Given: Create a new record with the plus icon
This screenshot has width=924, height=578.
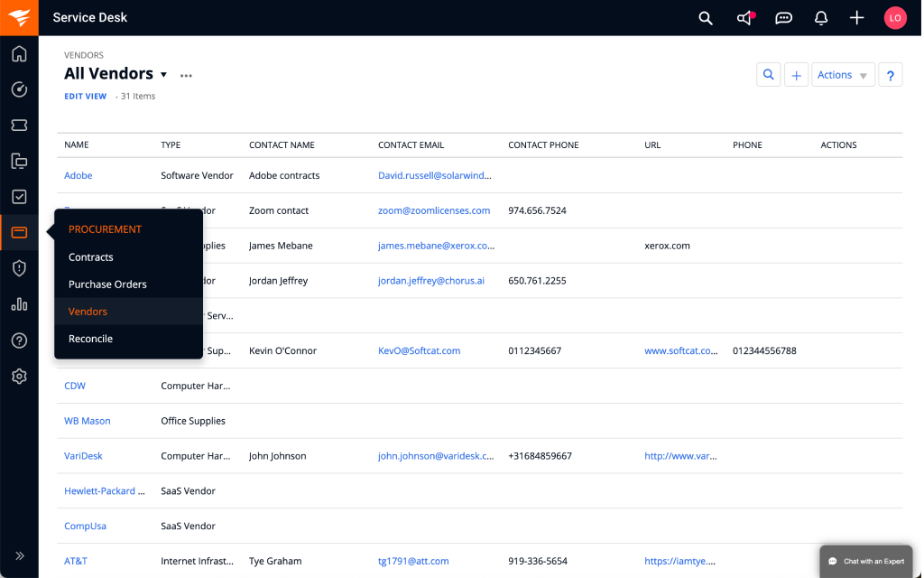Looking at the screenshot, I should tap(855, 18).
